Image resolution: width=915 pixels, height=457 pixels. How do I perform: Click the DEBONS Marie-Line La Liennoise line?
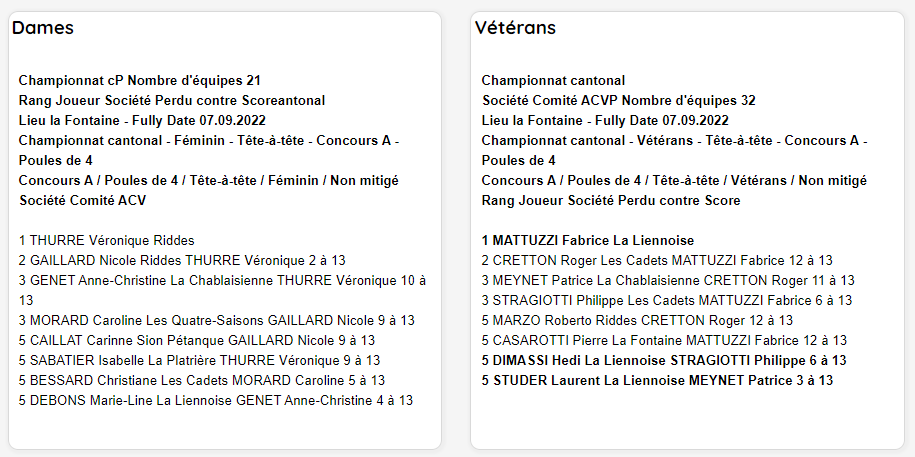click(215, 400)
